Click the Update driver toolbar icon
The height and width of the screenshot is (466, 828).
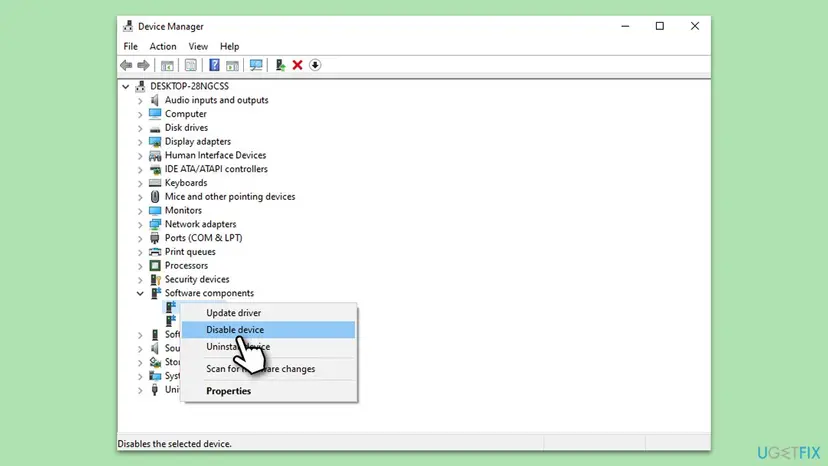tap(280, 65)
